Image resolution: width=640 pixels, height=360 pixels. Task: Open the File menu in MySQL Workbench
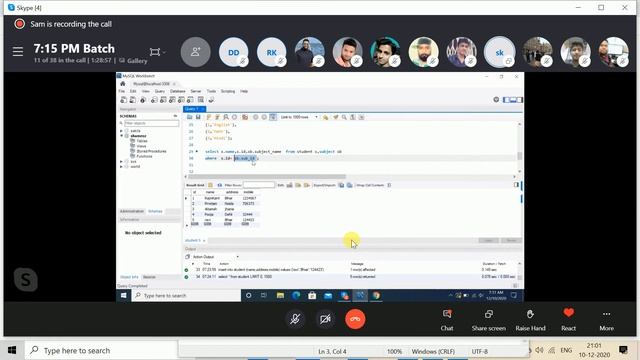tap(122, 91)
